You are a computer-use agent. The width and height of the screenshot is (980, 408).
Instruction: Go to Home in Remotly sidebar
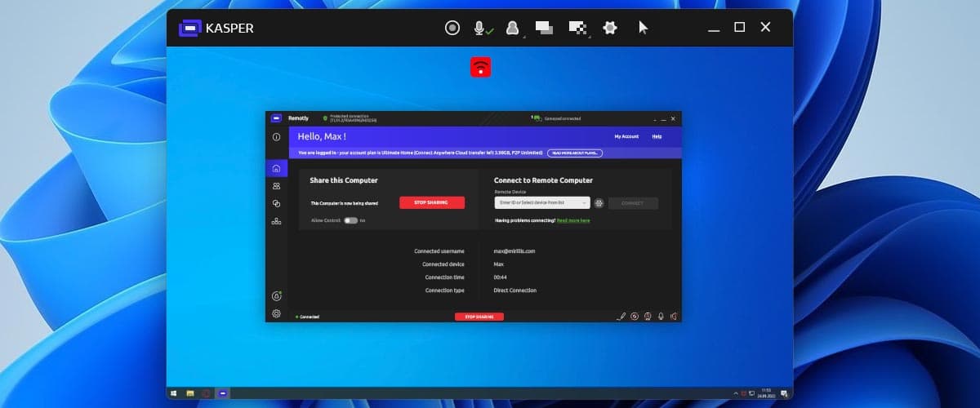(276, 169)
